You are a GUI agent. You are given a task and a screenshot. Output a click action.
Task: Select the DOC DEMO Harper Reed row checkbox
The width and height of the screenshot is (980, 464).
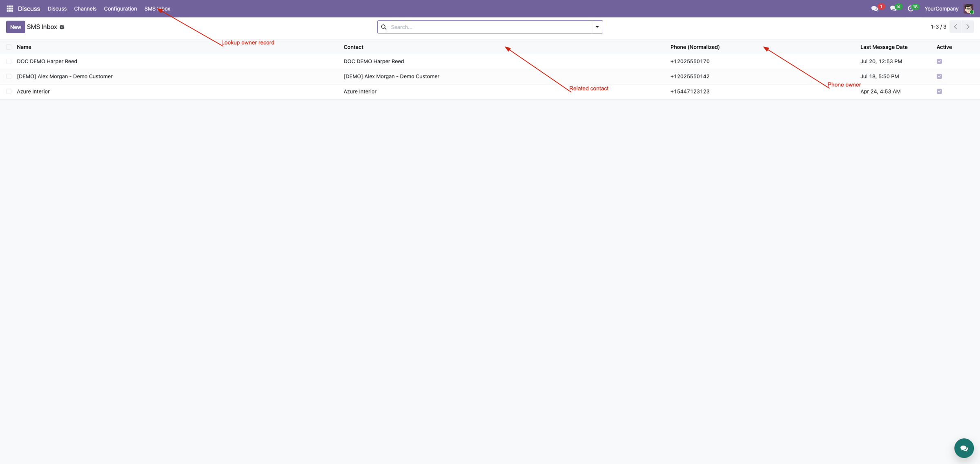pyautogui.click(x=9, y=62)
